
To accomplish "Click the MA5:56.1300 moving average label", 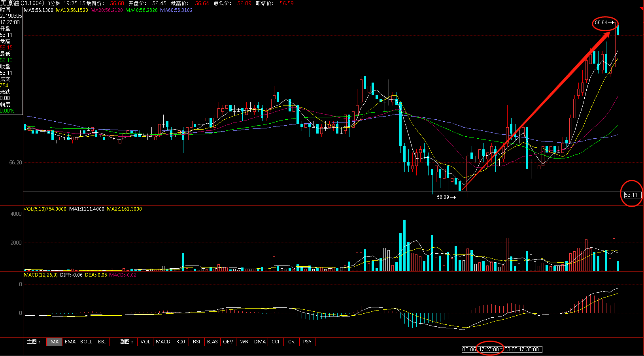I will tap(38, 10).
